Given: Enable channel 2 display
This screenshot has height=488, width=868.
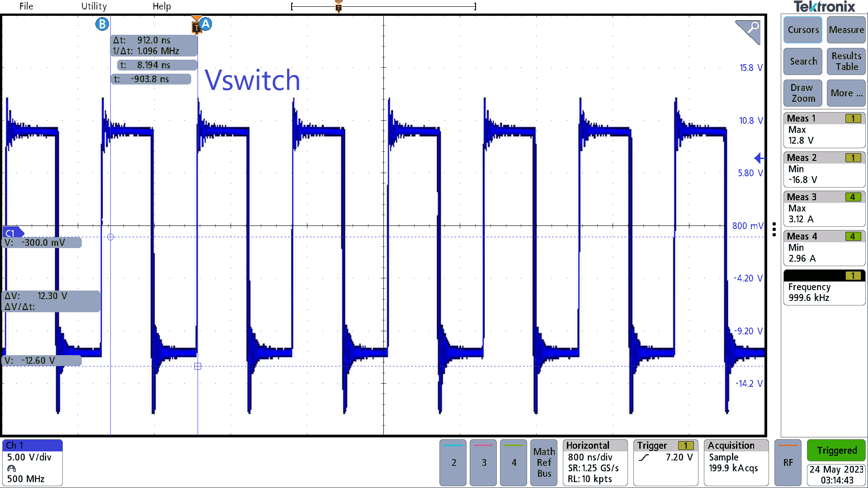Looking at the screenshot, I should pyautogui.click(x=453, y=463).
